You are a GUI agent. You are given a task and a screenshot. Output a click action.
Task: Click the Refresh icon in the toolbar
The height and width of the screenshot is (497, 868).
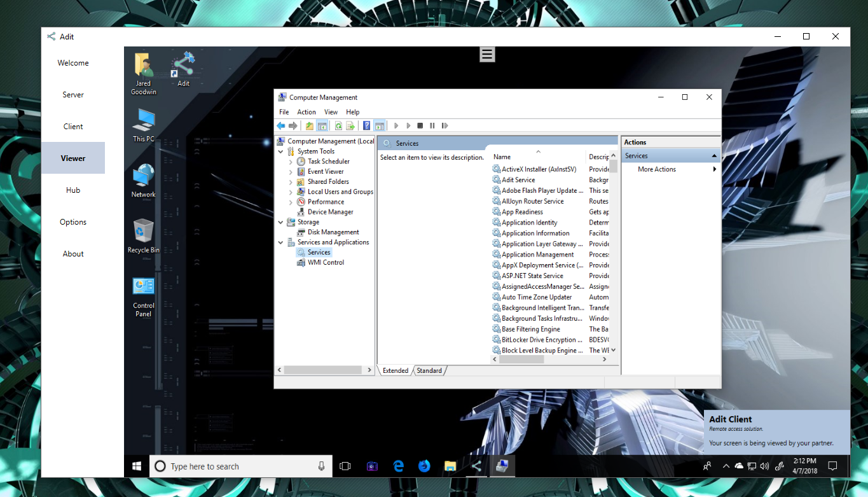[x=338, y=125]
